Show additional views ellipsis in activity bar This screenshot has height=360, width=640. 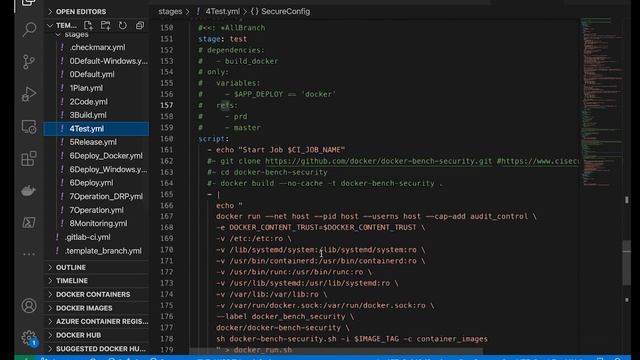click(x=29, y=254)
